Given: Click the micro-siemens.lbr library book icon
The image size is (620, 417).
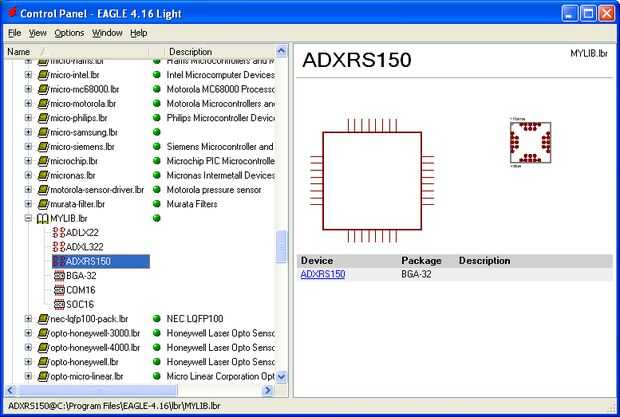Looking at the screenshot, I should tap(43, 147).
